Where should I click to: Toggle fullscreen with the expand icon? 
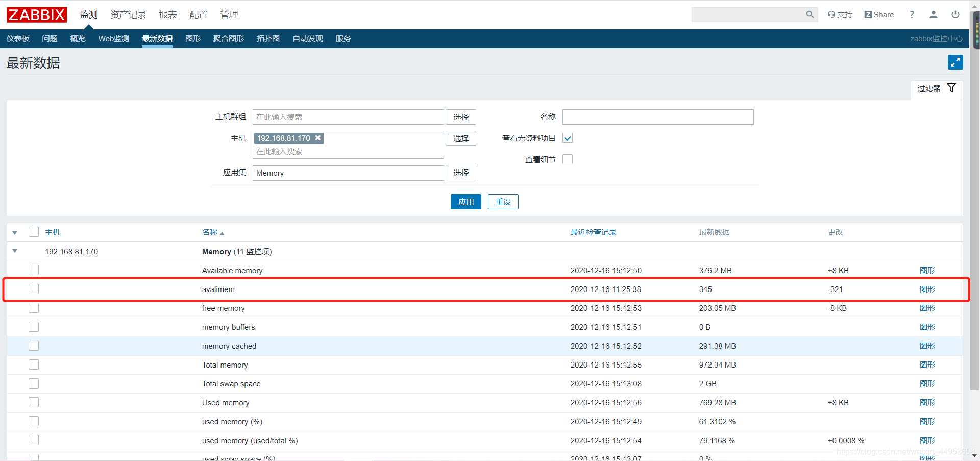(x=955, y=62)
